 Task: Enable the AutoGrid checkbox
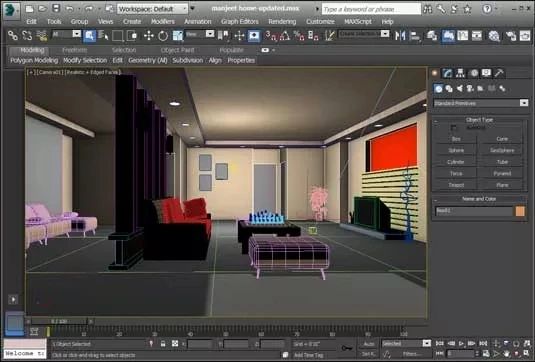[453, 128]
